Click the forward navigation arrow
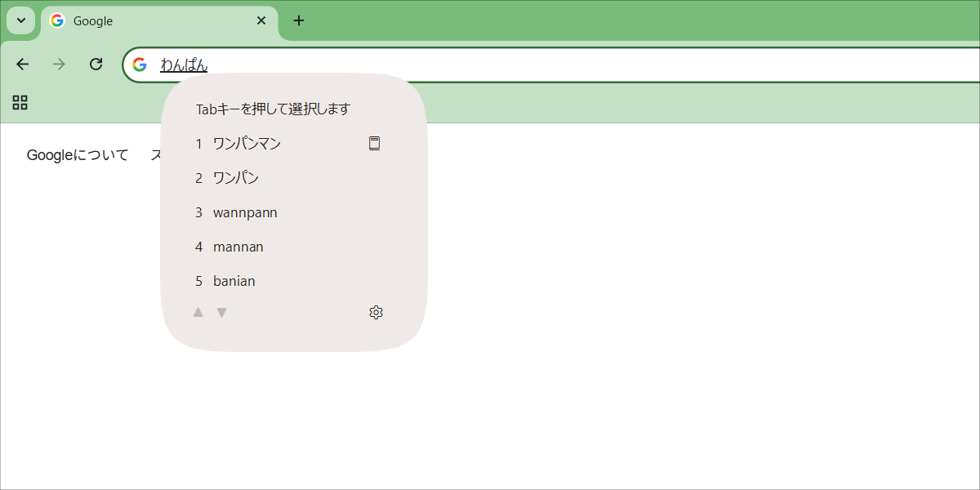 (x=59, y=64)
